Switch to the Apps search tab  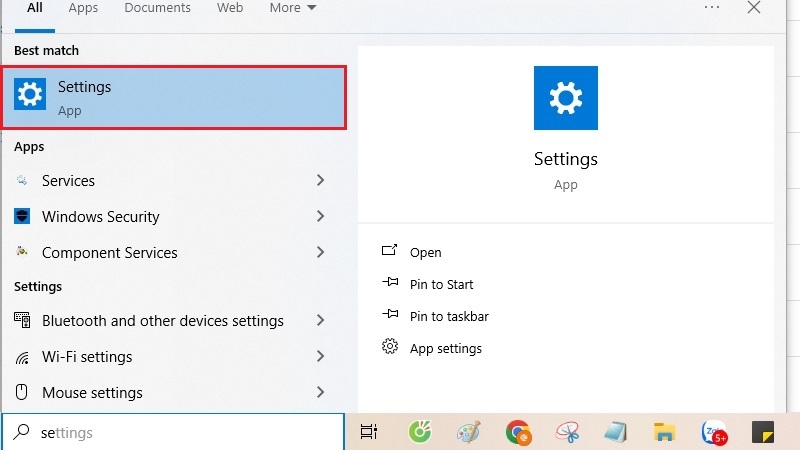coord(83,8)
